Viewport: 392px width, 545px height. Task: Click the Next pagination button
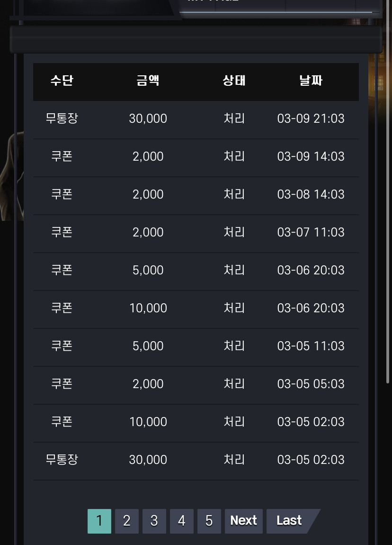tap(244, 521)
